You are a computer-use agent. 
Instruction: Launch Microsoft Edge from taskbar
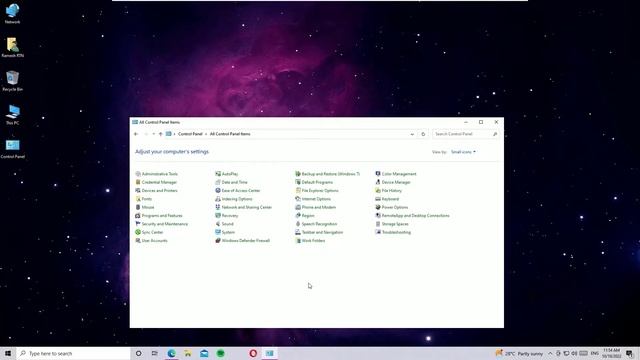171,353
